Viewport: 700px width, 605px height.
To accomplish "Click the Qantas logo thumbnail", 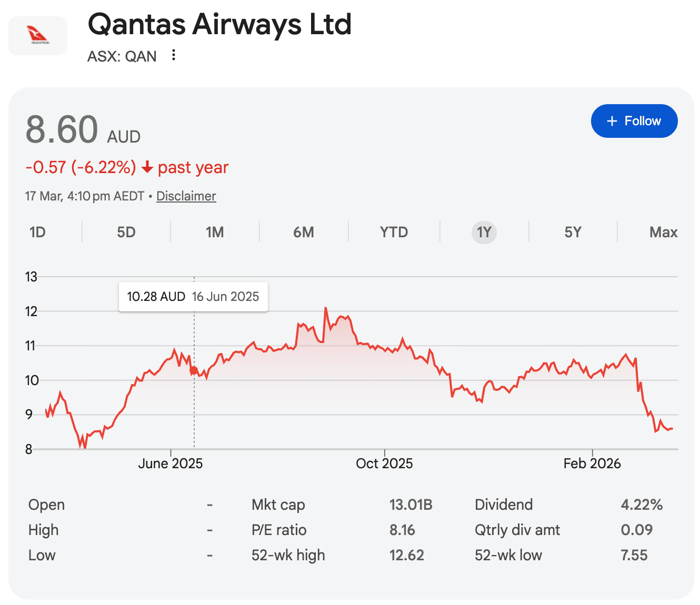I will [38, 36].
